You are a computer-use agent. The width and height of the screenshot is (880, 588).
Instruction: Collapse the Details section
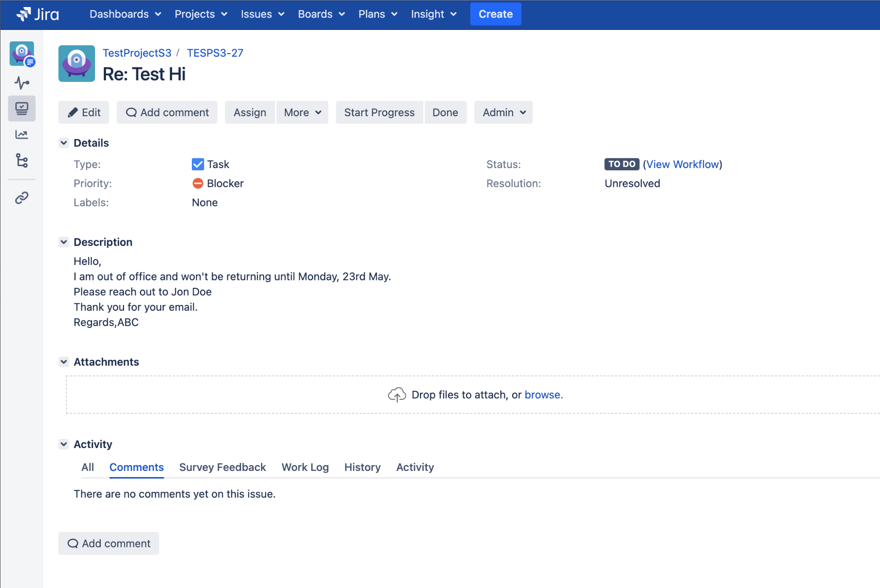pyautogui.click(x=64, y=143)
